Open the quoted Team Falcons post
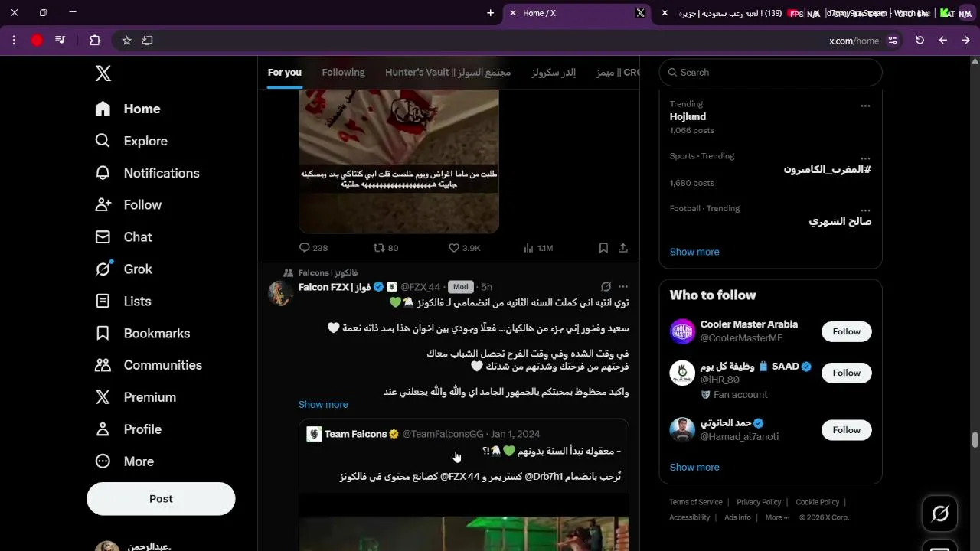Image resolution: width=980 pixels, height=551 pixels. (x=464, y=485)
